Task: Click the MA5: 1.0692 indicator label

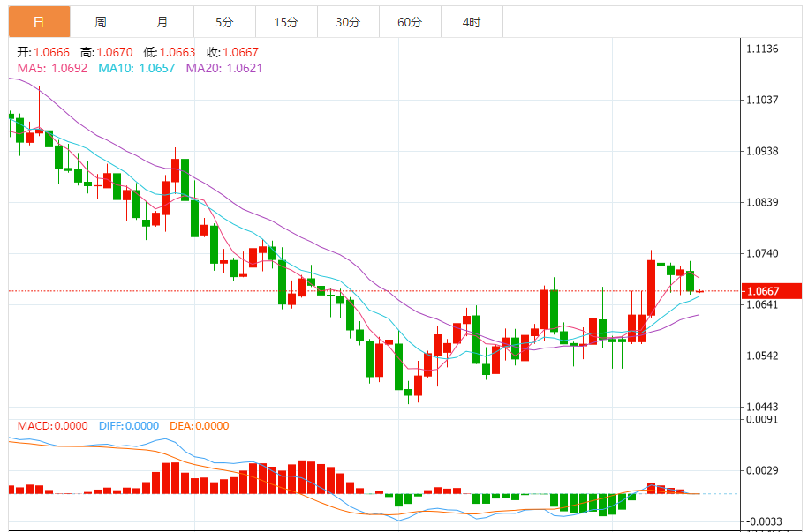Action: click(53, 68)
